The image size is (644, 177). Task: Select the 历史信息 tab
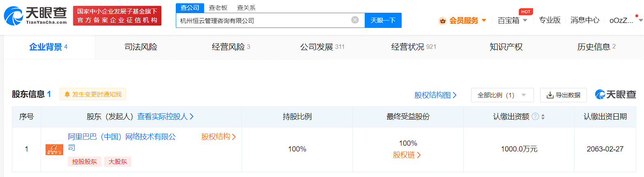597,47
